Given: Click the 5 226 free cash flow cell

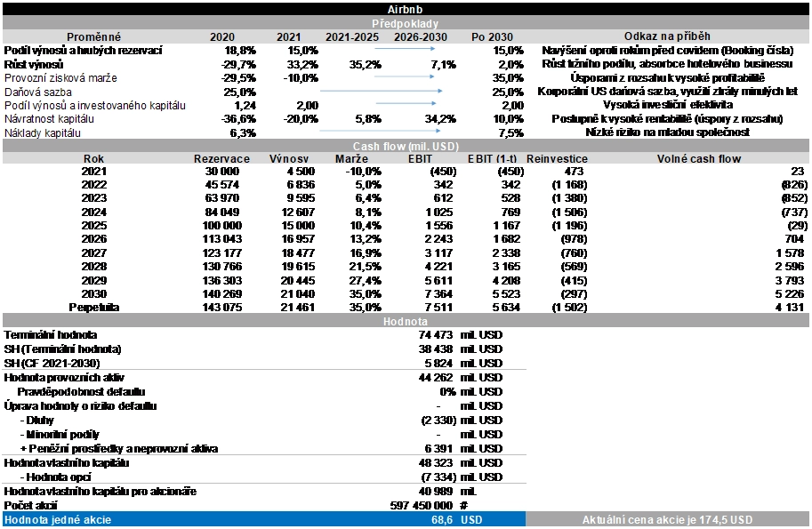Looking at the screenshot, I should click(x=791, y=294).
